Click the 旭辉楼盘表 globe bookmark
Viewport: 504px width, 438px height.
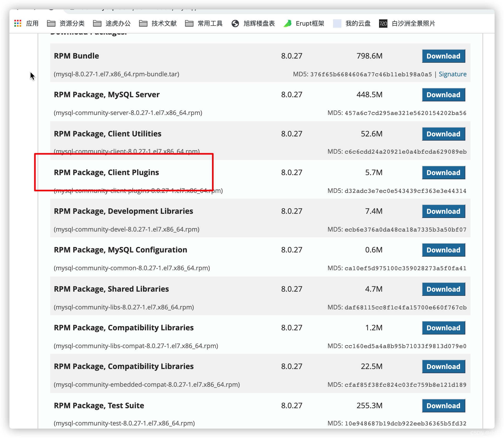tap(253, 24)
